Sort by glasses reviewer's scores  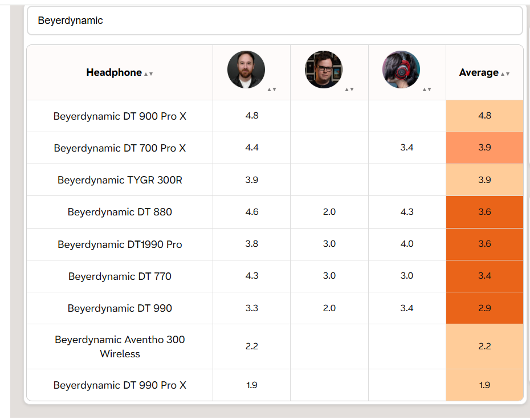point(349,89)
